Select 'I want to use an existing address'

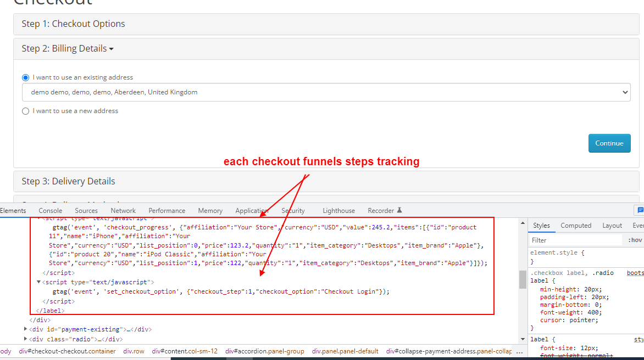click(25, 77)
